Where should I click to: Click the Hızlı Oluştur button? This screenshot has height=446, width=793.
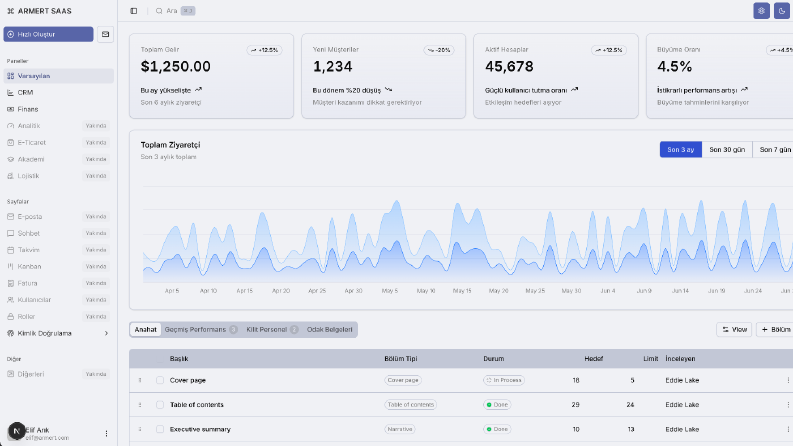(x=49, y=34)
